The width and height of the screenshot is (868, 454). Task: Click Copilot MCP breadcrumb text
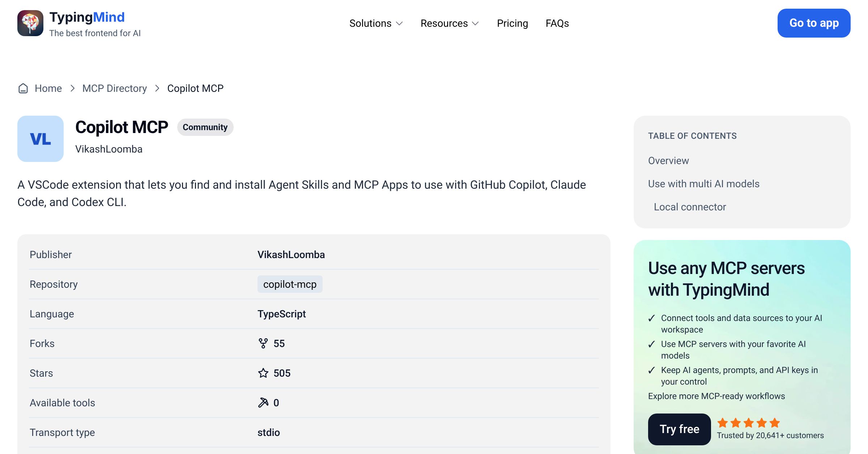[x=195, y=88]
